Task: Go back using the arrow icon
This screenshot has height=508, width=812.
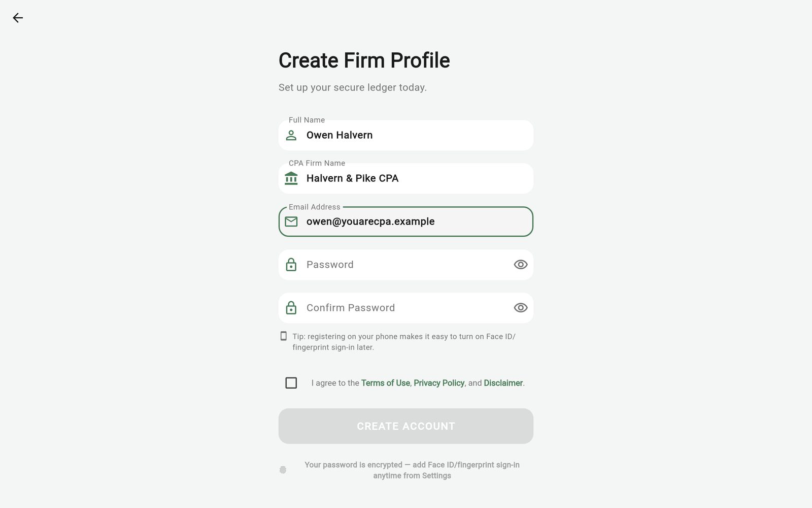Action: (x=18, y=18)
